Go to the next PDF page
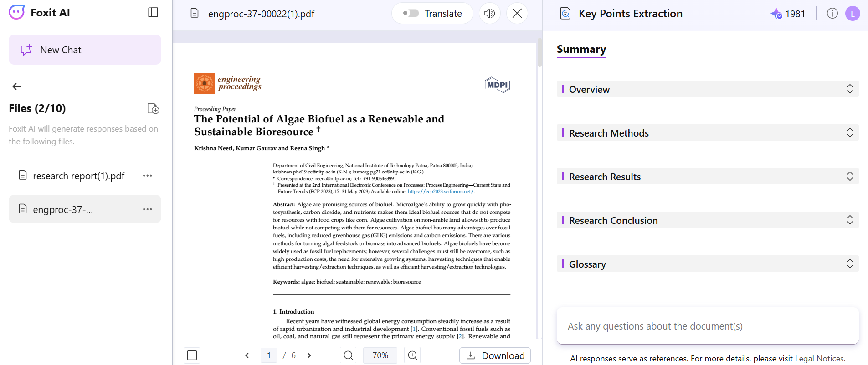 (x=309, y=355)
